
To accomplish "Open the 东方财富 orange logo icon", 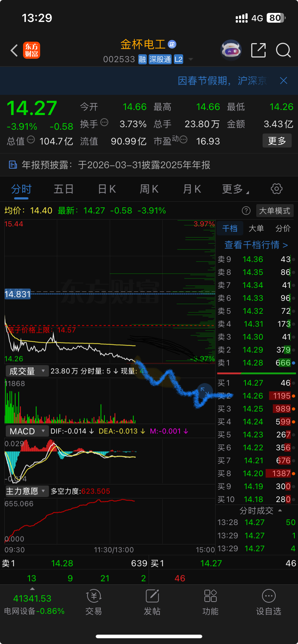I will [32, 50].
